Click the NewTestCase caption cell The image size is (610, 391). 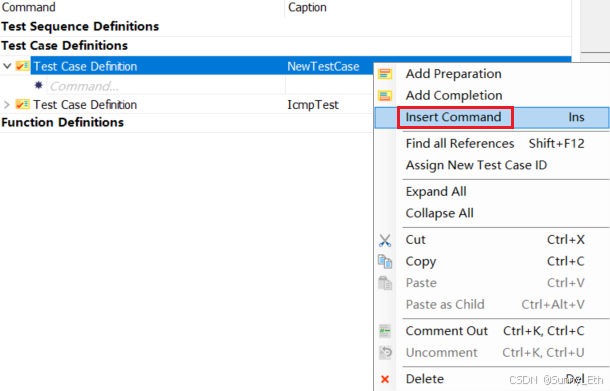[323, 66]
